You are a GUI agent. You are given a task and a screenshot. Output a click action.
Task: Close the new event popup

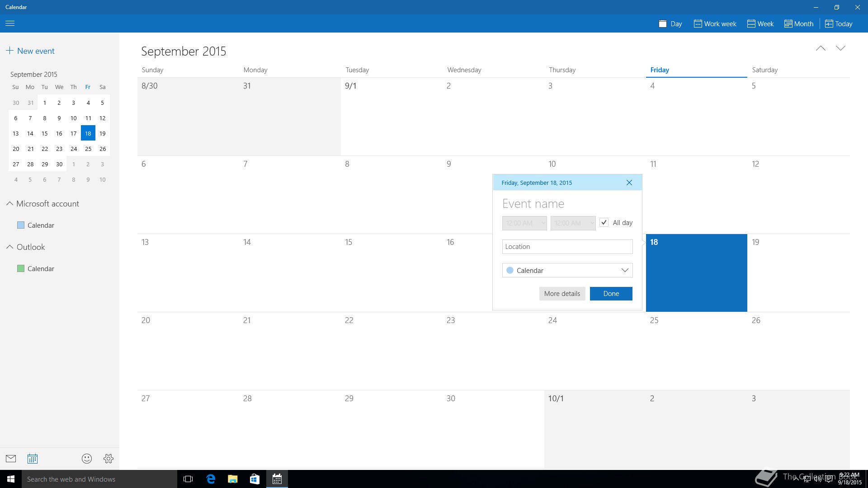[629, 183]
